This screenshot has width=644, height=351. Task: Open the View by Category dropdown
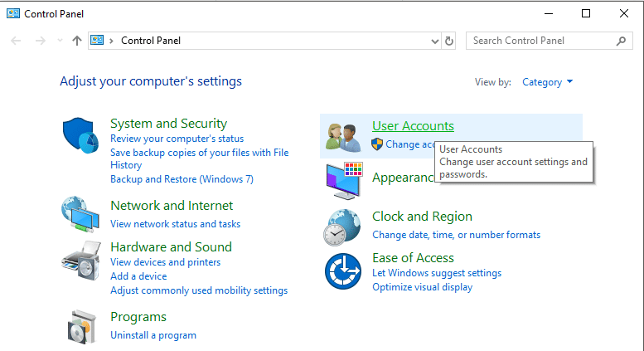click(x=548, y=82)
